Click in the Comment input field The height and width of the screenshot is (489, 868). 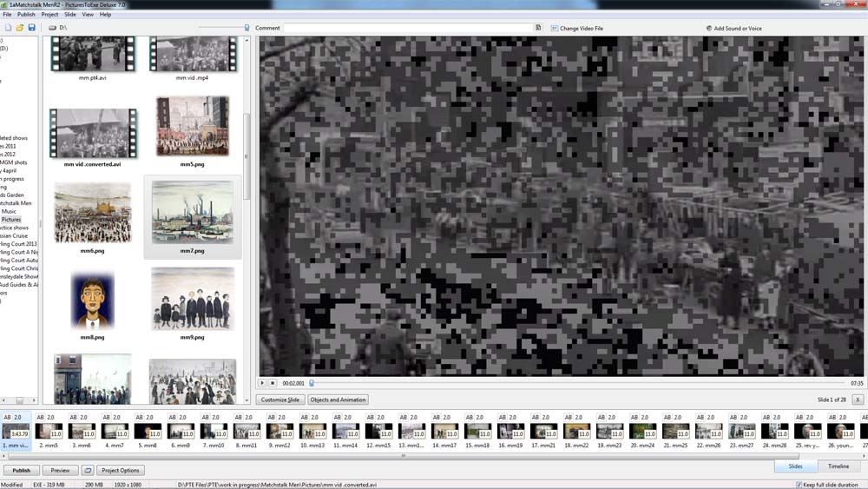409,28
